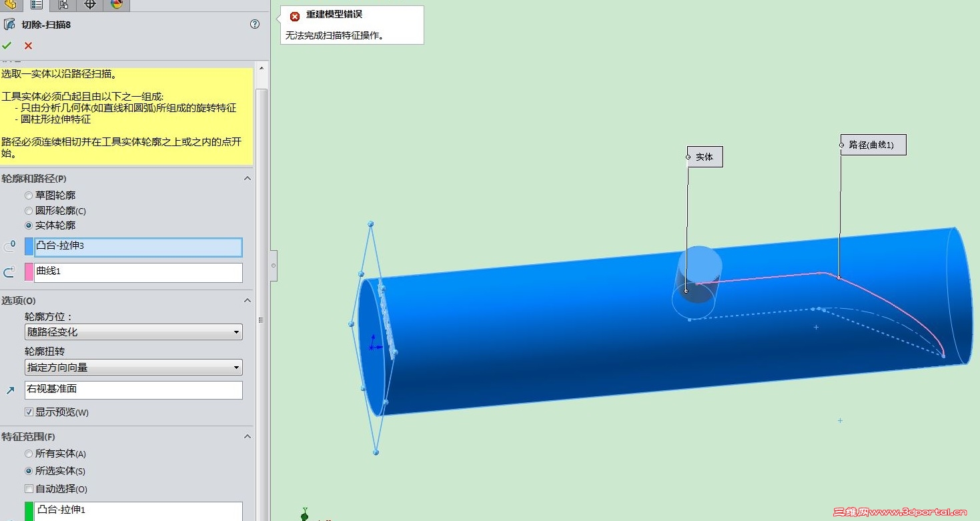980x521 pixels.
Task: Confirm the sweep cut with green checkmark
Action: [x=7, y=45]
